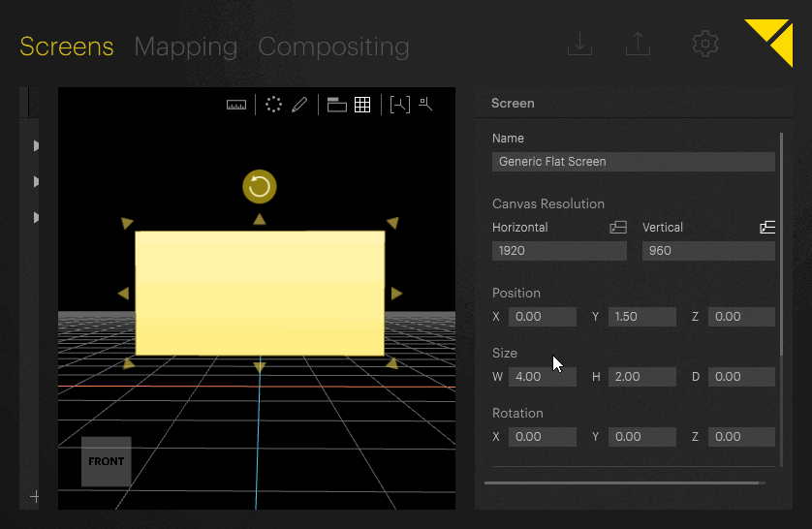Open the Compositing tab
812x529 pixels.
pyautogui.click(x=333, y=47)
